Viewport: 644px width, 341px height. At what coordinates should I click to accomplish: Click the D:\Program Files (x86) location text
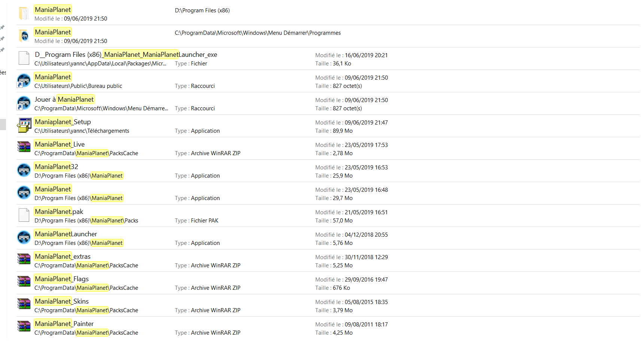click(202, 10)
